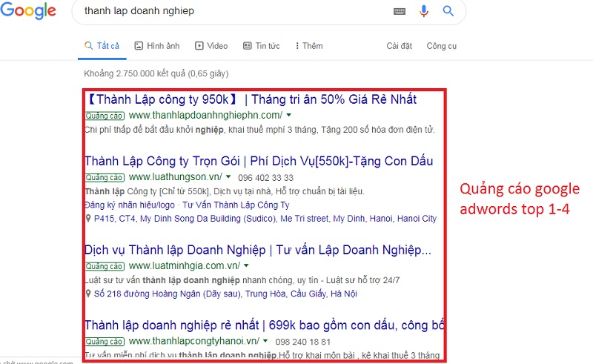Click the 'Quảng cáo' badge of luatminhgia ad

pyautogui.click(x=105, y=266)
